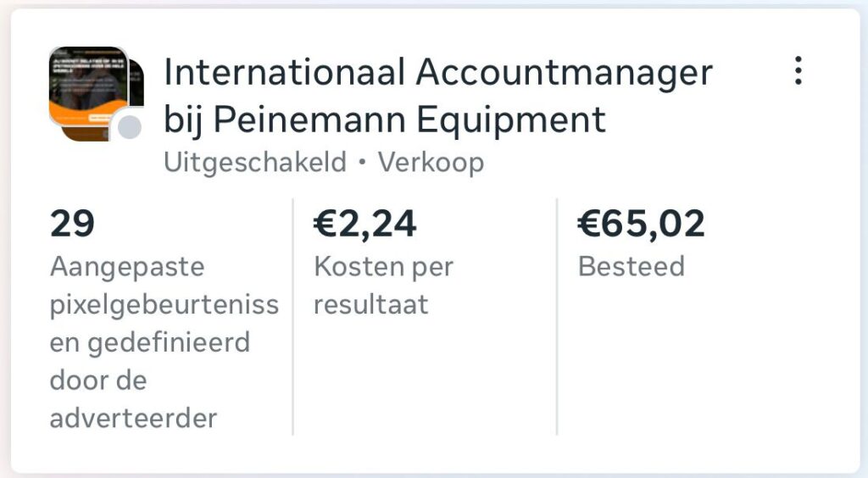Click divider between results and cost columns
This screenshot has width=868, height=478.
pyautogui.click(x=293, y=318)
